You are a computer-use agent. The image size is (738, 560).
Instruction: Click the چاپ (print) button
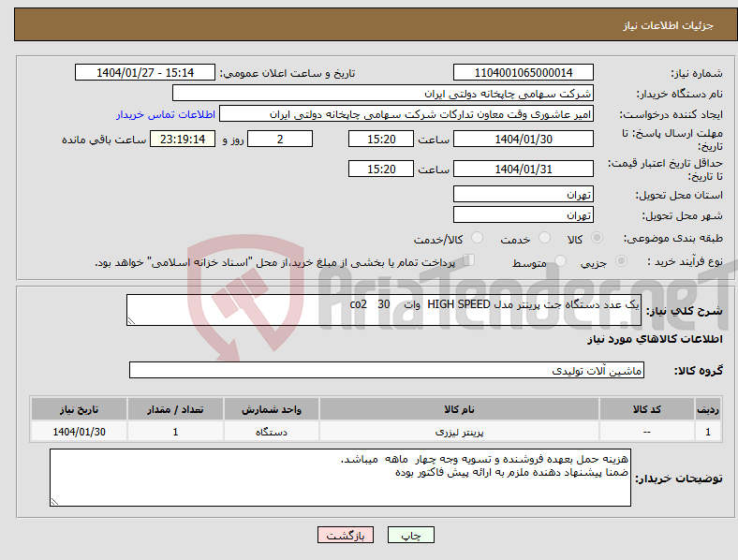pos(410,535)
